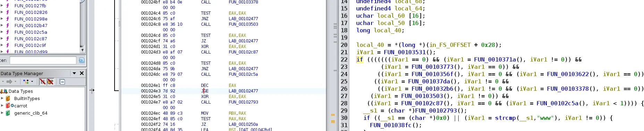Screen dimensions: 644x131
Task: Select generic_clib_64 label in Data Types
Action: 31,113
